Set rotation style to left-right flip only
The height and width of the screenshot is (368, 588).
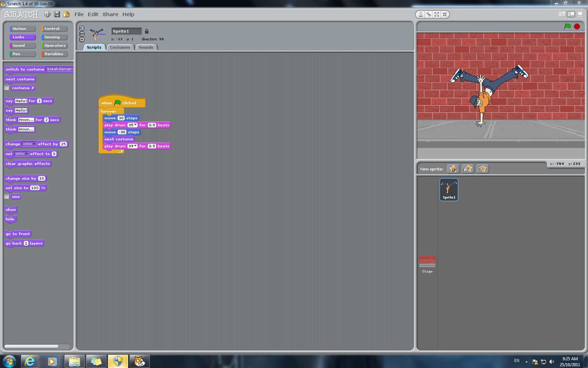click(82, 34)
